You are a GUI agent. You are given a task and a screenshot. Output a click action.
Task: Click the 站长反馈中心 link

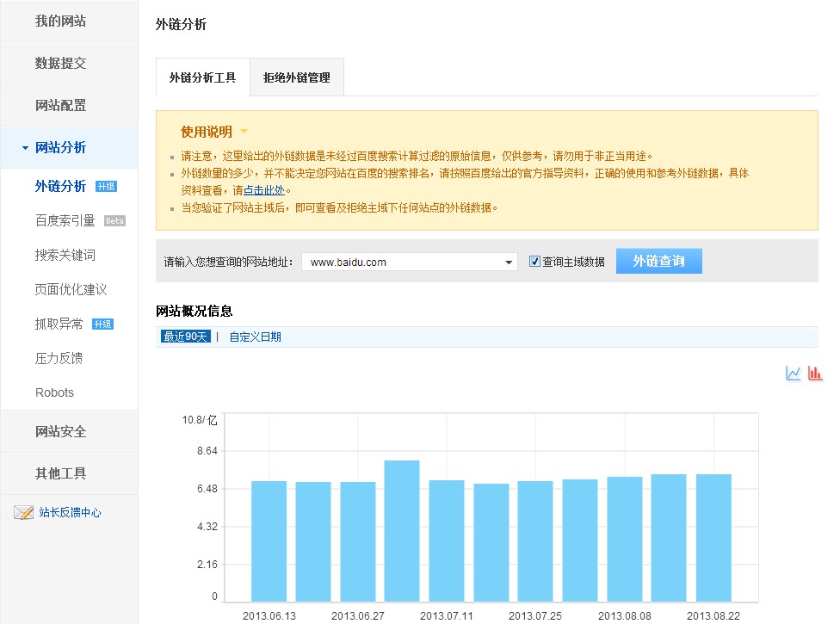click(x=71, y=513)
